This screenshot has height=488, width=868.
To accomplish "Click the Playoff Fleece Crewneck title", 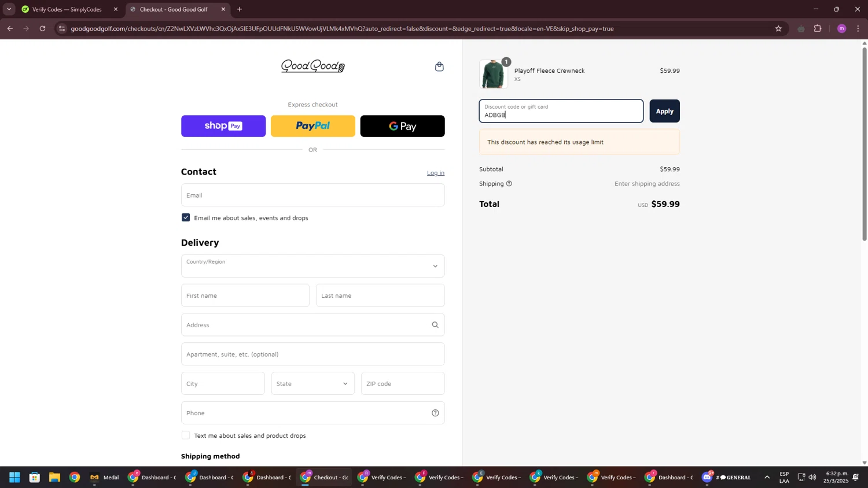I will pos(549,71).
